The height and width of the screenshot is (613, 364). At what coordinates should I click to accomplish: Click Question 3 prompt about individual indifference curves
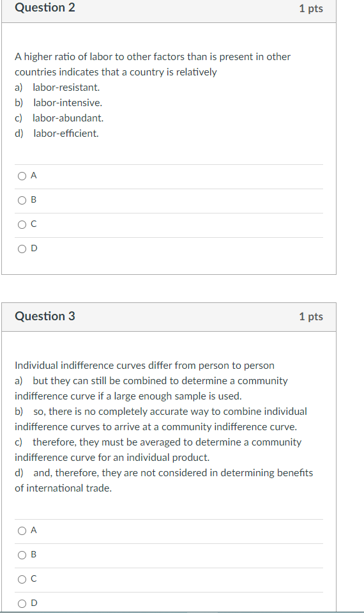coord(144,366)
